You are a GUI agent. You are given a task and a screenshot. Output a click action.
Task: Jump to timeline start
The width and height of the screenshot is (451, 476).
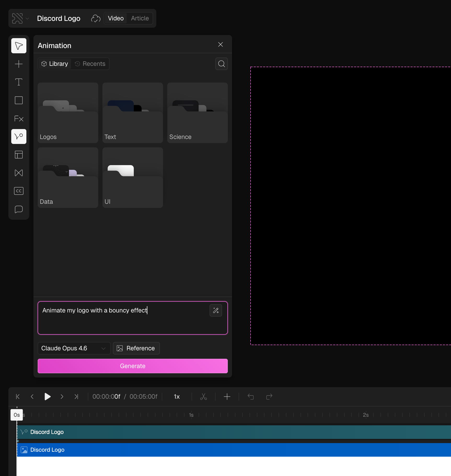[18, 397]
